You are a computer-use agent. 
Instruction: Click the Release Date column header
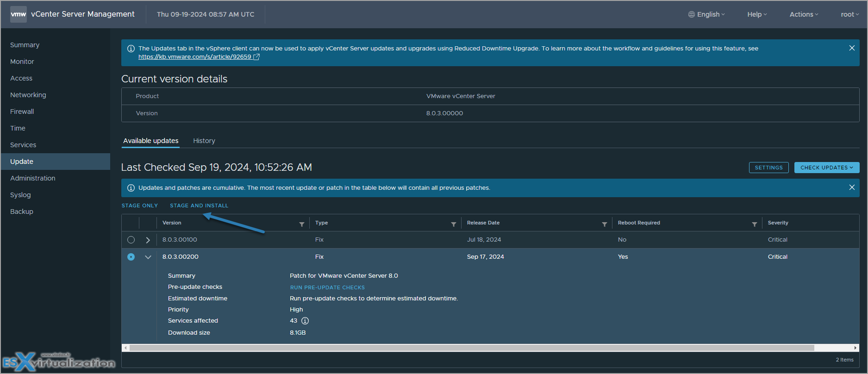(x=483, y=223)
